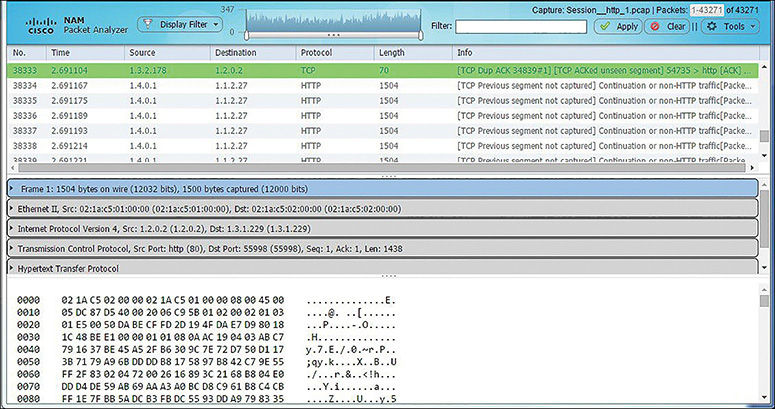Open the Tools menu
The height and width of the screenshot is (409, 775).
[730, 26]
